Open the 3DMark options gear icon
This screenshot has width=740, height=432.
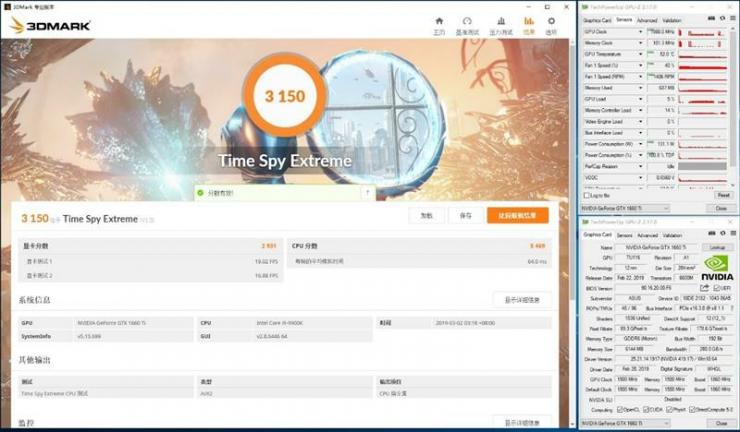pos(551,25)
